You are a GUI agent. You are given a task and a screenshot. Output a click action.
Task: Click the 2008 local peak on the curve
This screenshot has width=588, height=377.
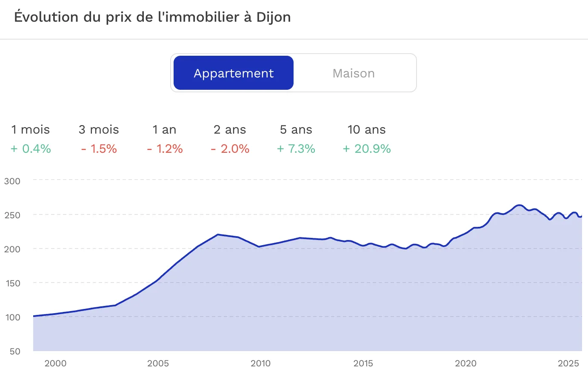218,234
